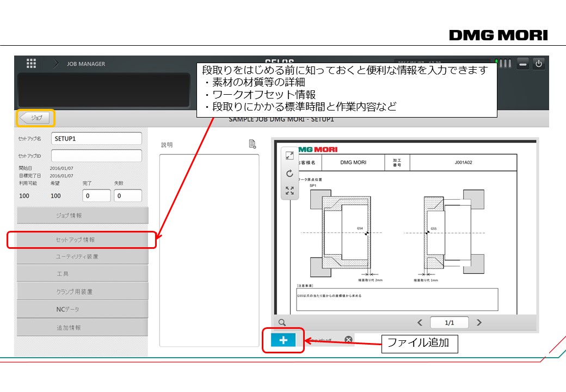Expand the document viewer to fullscreen

pyautogui.click(x=290, y=156)
